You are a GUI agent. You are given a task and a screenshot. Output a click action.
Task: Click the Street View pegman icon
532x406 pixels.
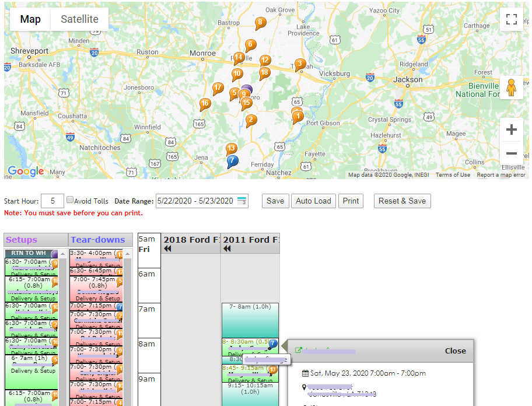click(x=512, y=87)
